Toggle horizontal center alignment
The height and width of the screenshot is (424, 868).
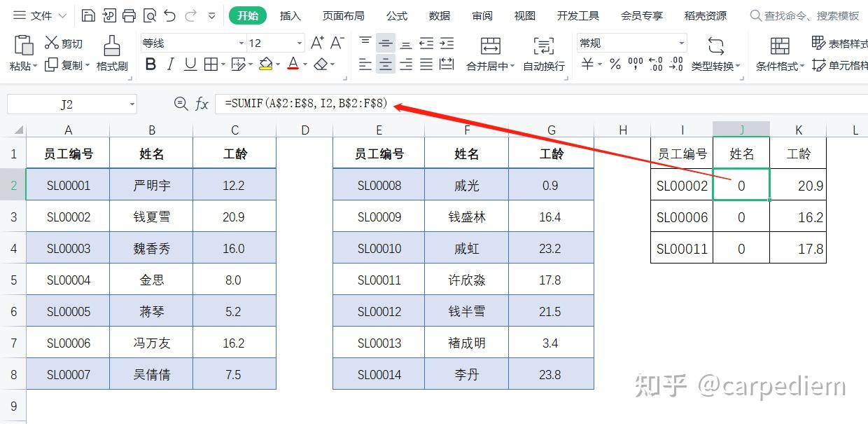pos(386,65)
